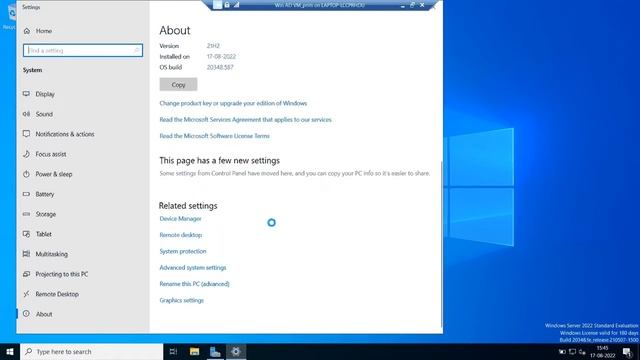Open Display settings
Image resolution: width=640 pixels, height=360 pixels.
(x=39, y=94)
